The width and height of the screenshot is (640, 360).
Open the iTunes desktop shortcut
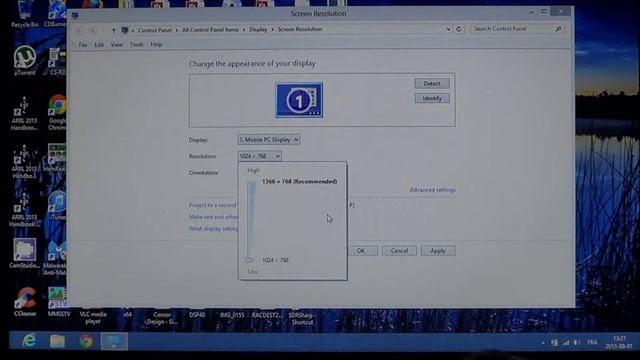pyautogui.click(x=58, y=205)
